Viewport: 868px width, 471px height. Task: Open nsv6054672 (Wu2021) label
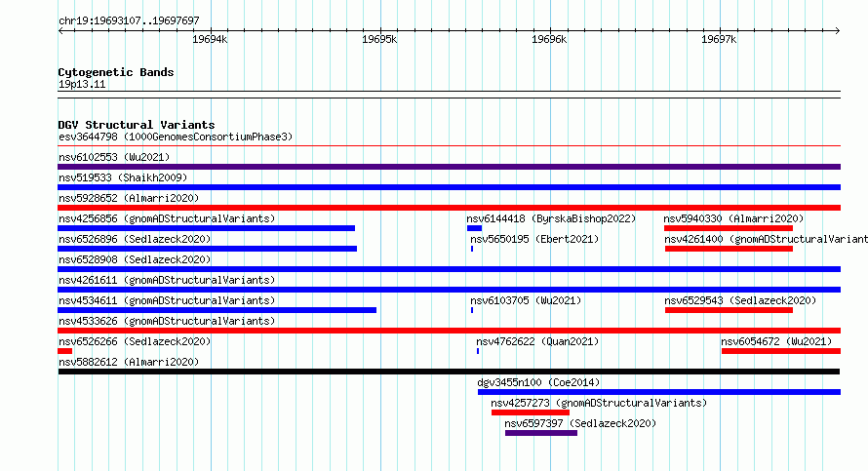coord(776,341)
